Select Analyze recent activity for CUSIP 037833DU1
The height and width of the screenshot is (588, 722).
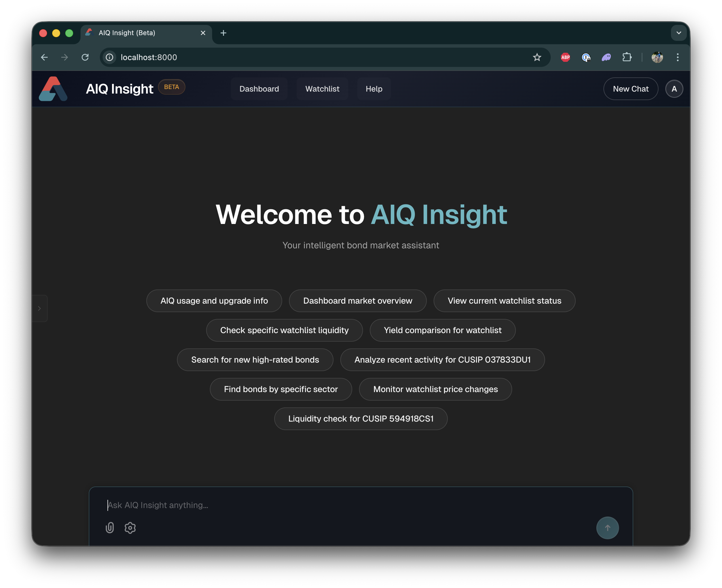(x=442, y=360)
